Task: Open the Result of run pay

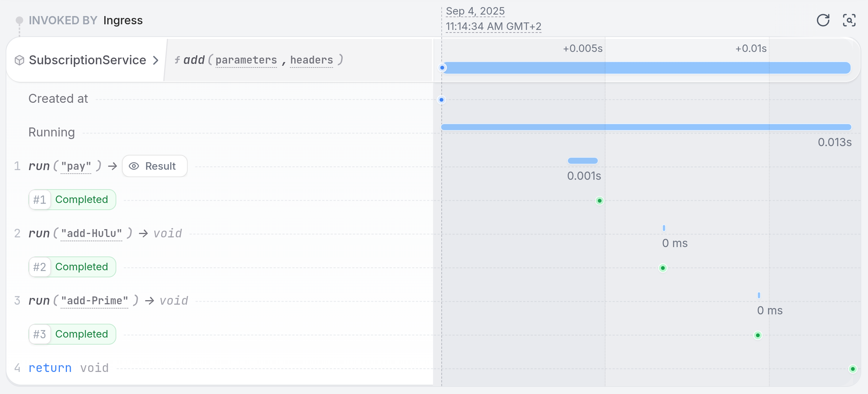Action: point(154,166)
